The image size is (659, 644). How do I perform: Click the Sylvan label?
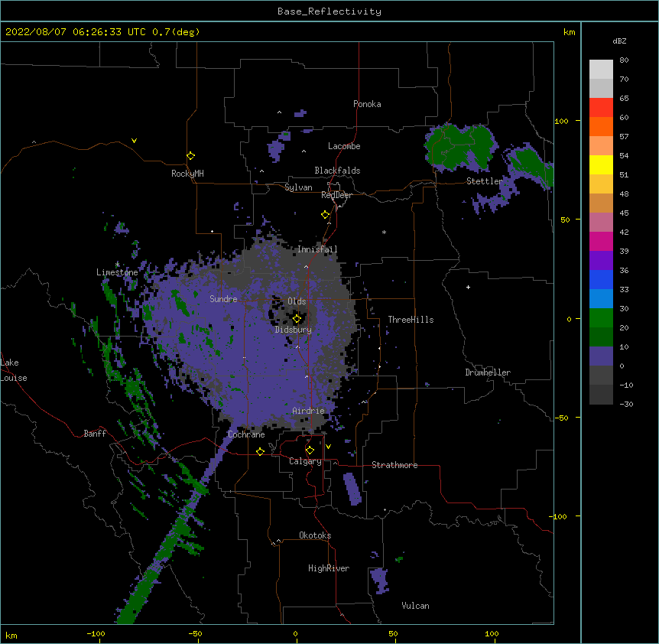pyautogui.click(x=298, y=187)
